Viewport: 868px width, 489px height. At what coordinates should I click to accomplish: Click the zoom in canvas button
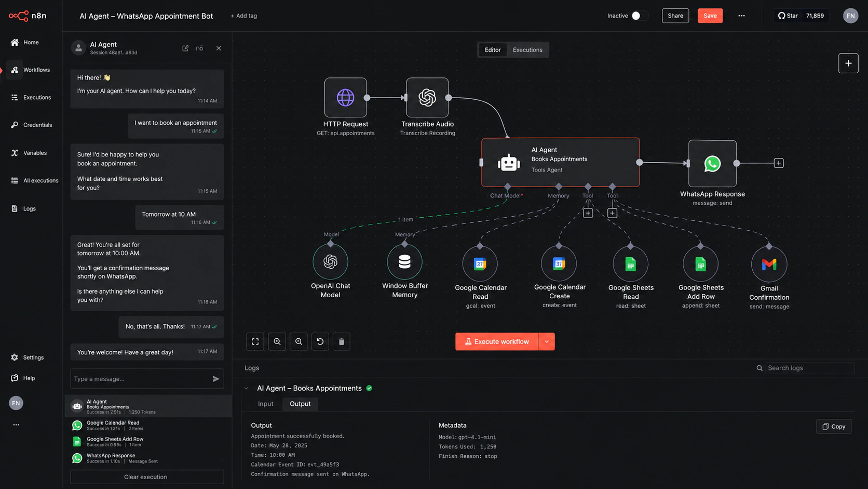(x=277, y=341)
